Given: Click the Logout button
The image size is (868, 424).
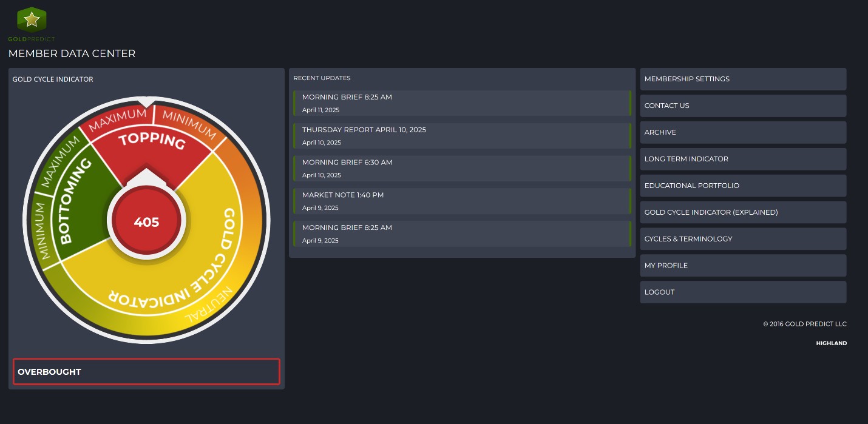Looking at the screenshot, I should click(742, 292).
